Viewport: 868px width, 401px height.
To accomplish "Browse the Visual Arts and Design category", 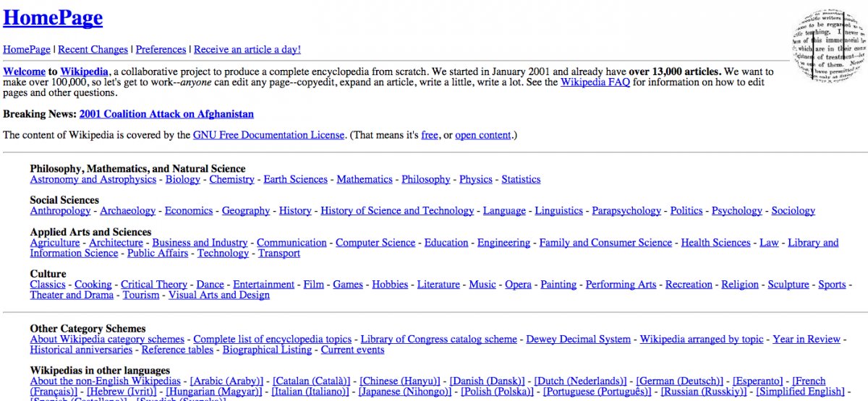I will (218, 295).
